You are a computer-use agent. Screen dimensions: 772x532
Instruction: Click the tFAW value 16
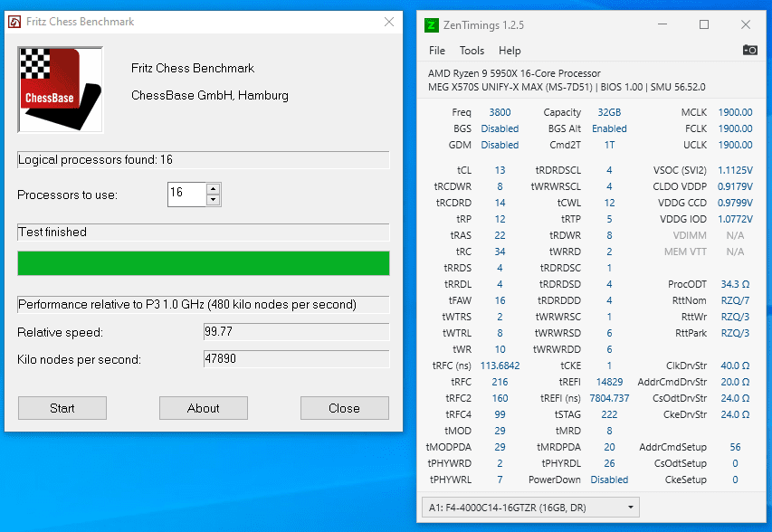coord(500,300)
